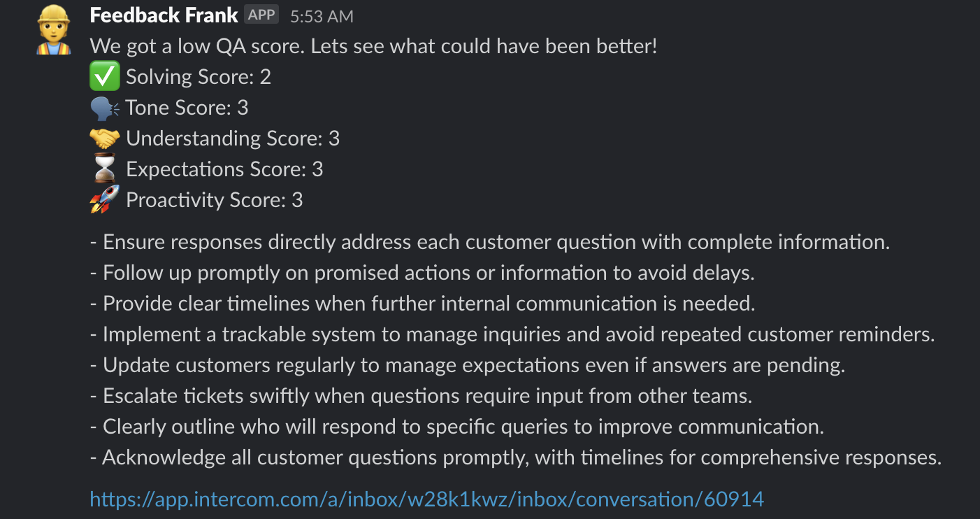Screen dimensions: 980x519
Task: Click the 'We got a low QA score' line
Action: pos(374,47)
